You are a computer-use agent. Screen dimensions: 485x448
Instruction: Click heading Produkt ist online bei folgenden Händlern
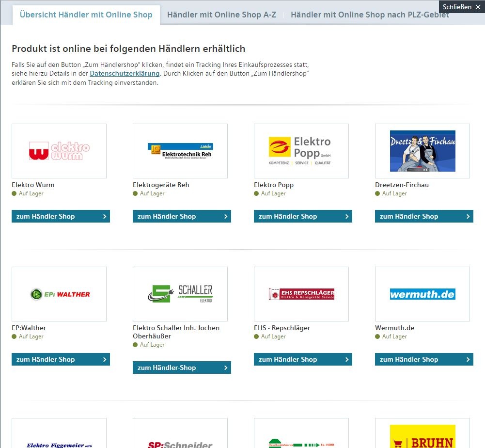tap(128, 48)
